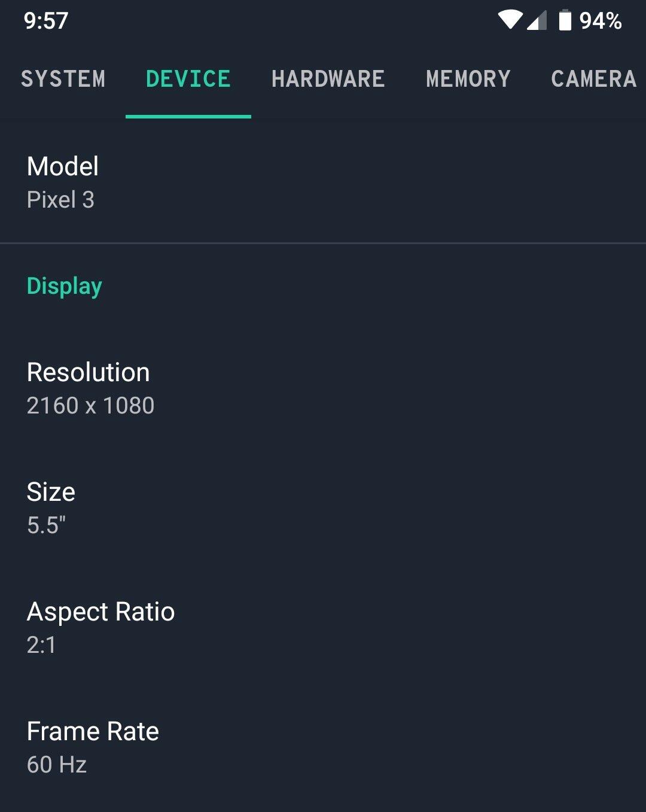
Task: Go to the Memory tab
Action: (x=468, y=79)
